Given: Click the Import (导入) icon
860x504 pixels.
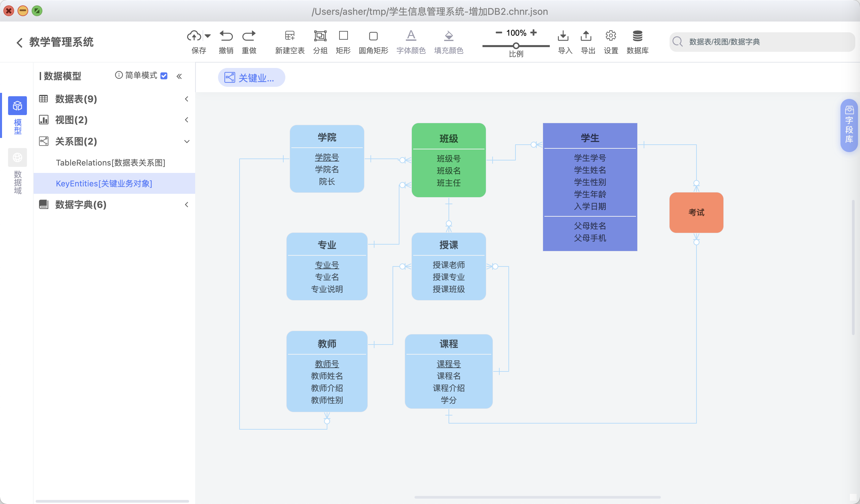Looking at the screenshot, I should (x=563, y=35).
